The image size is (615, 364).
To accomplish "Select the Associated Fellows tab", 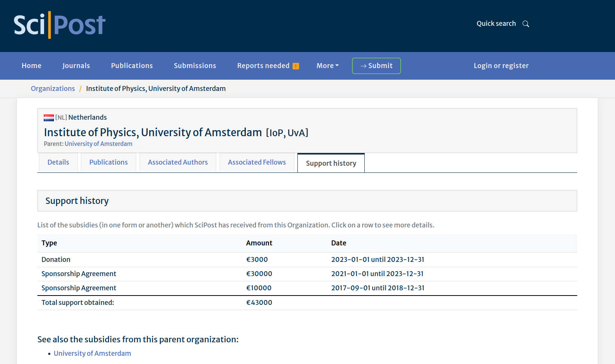I will [257, 162].
